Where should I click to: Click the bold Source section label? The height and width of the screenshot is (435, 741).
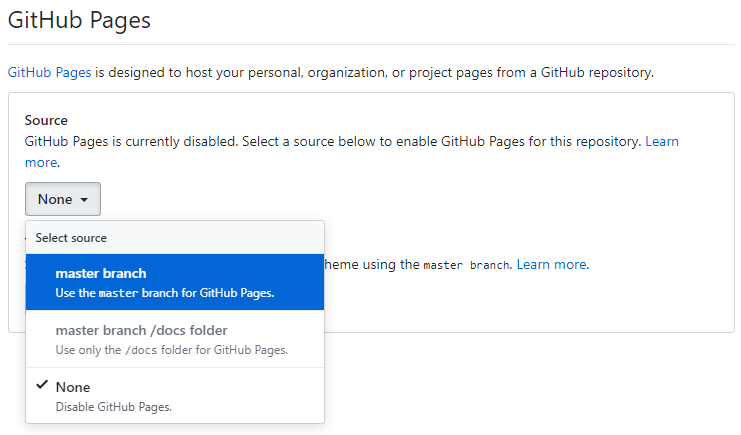(46, 120)
